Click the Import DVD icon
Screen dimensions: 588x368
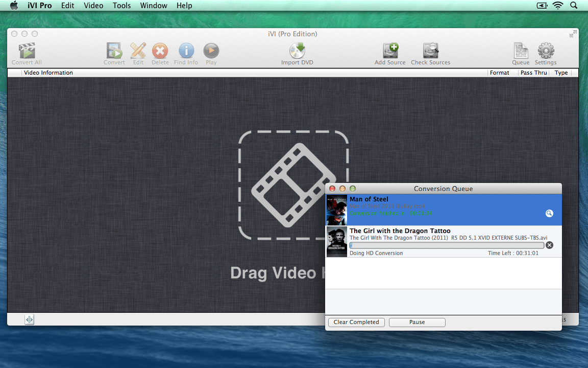pos(297,51)
